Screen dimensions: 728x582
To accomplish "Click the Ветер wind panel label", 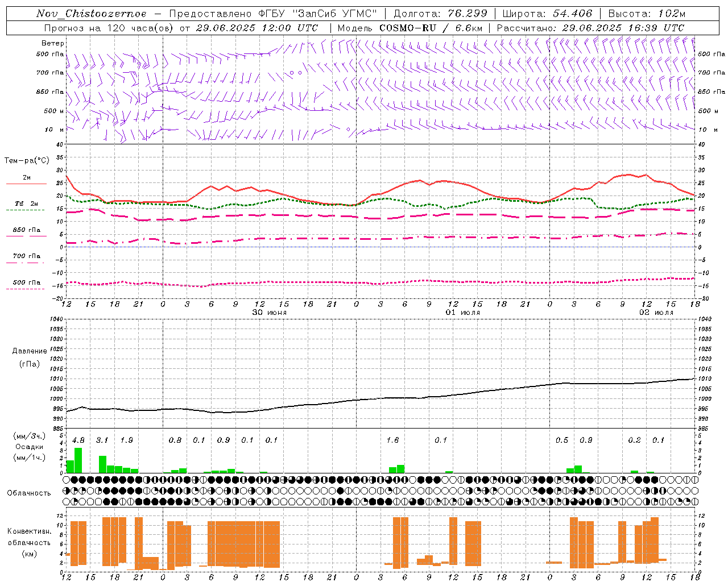I will tap(52, 43).
